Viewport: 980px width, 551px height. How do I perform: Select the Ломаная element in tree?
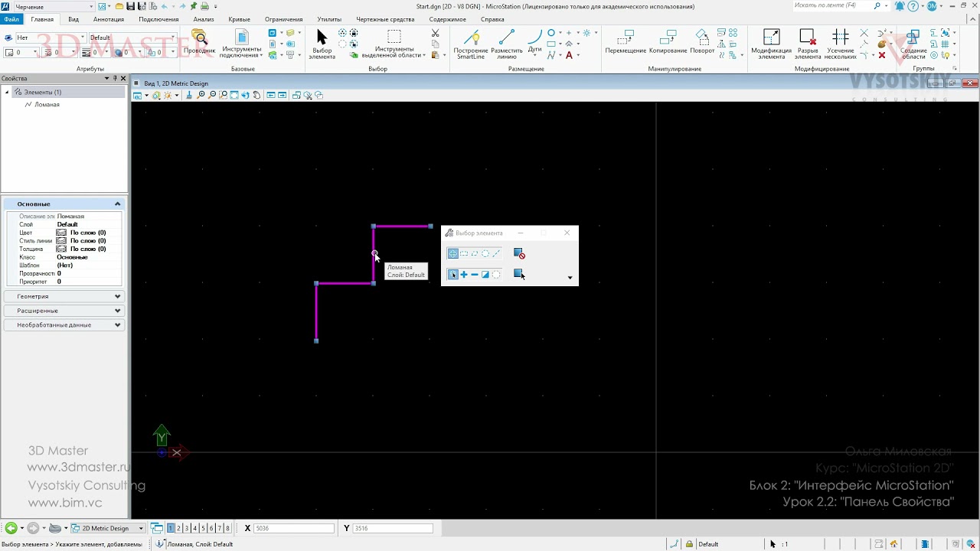[47, 104]
